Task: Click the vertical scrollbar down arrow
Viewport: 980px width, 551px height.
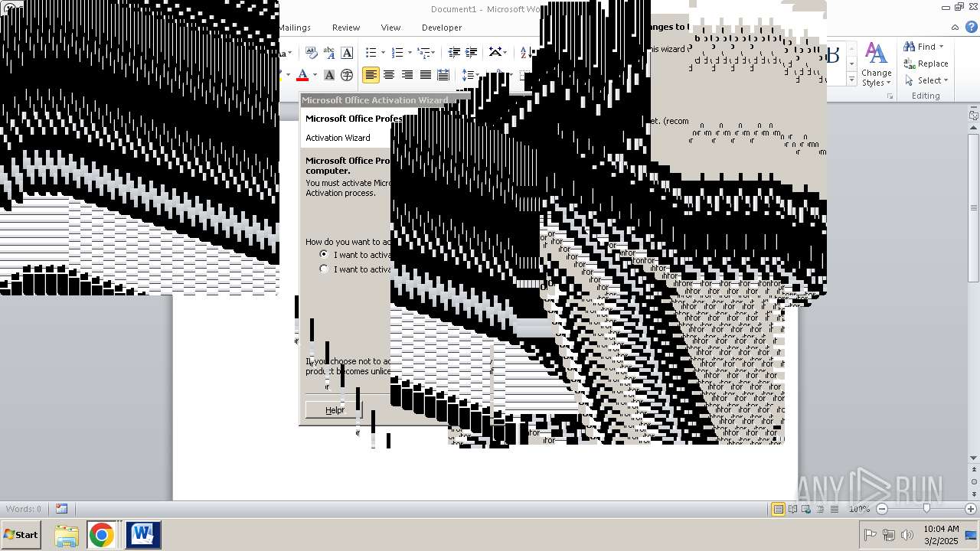Action: click(x=974, y=458)
